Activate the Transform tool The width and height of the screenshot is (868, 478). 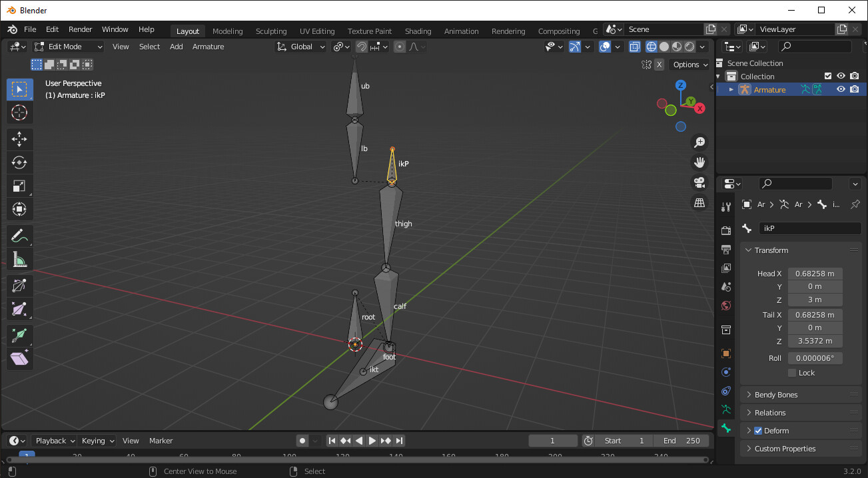(19, 210)
